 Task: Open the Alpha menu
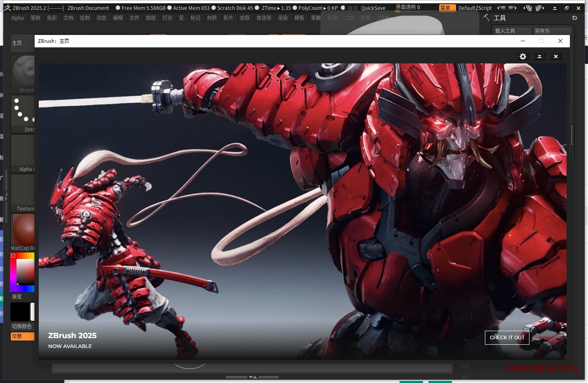(17, 18)
